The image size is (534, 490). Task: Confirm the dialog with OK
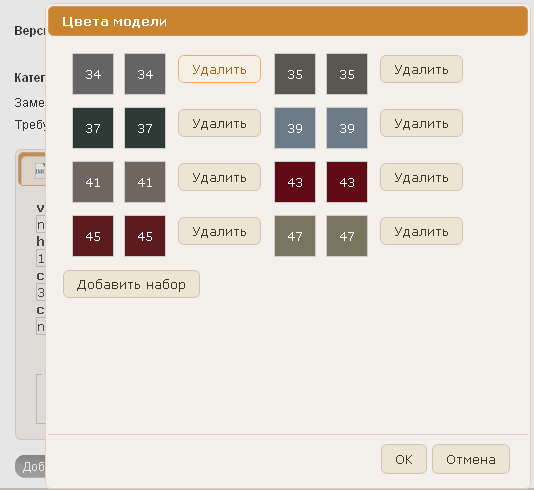[404, 459]
